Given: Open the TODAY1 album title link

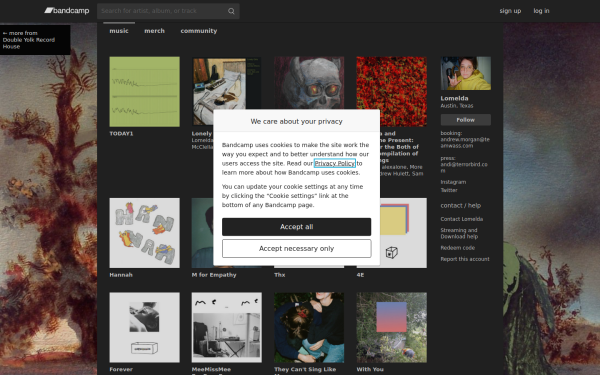Looking at the screenshot, I should tap(121, 134).
